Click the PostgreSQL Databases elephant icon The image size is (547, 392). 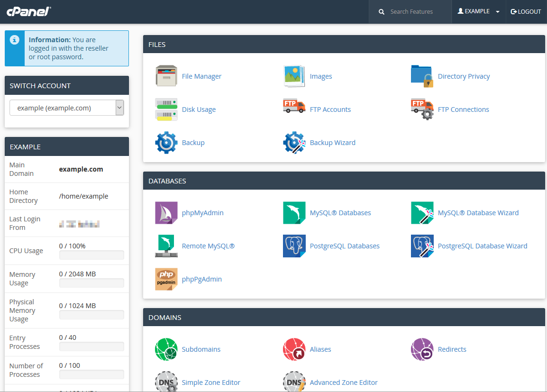(294, 246)
